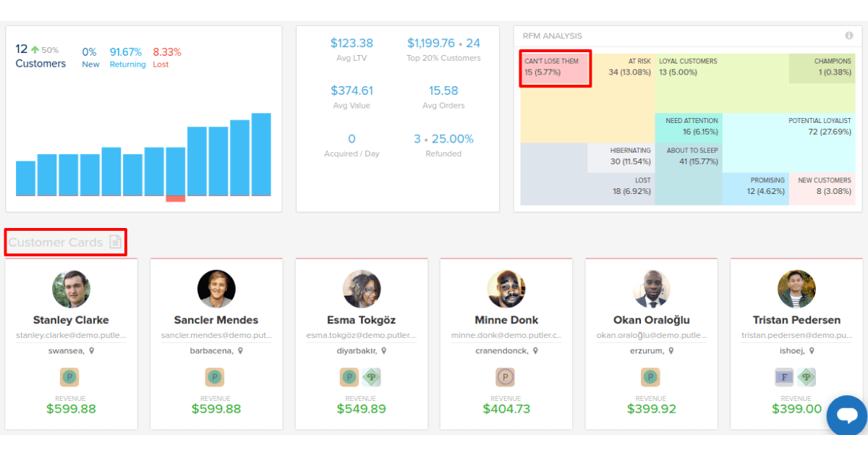Click the New customers percentage

click(x=90, y=52)
